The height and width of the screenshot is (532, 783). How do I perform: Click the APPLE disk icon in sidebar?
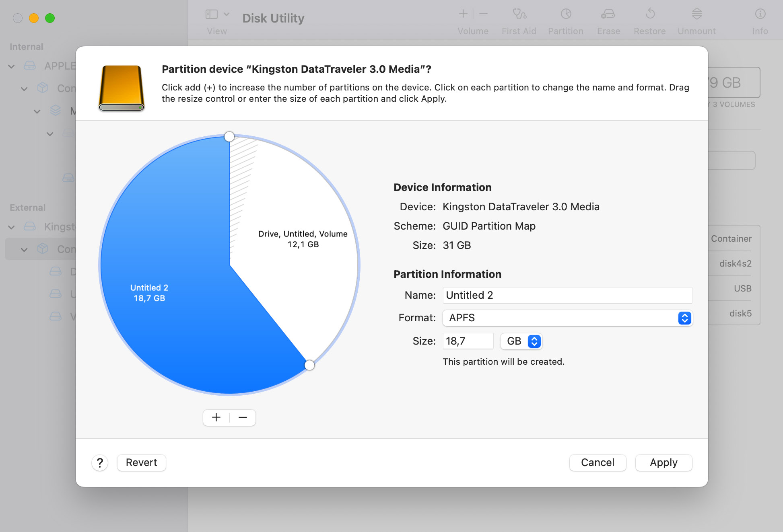coord(30,66)
